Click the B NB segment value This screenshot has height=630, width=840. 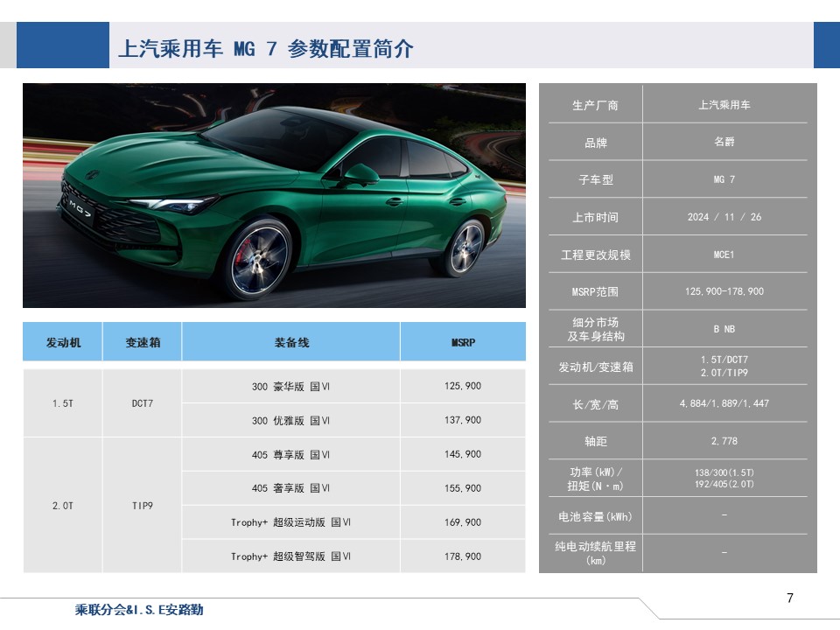724,329
